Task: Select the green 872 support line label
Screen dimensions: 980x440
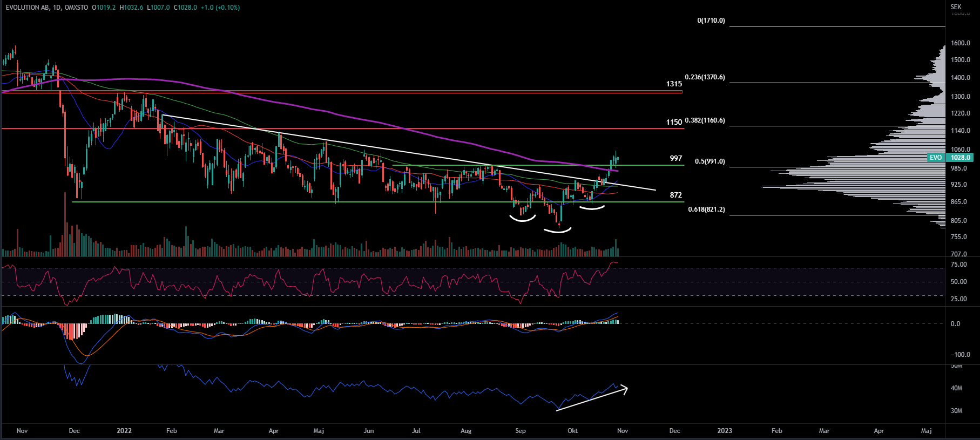Action: tap(675, 195)
